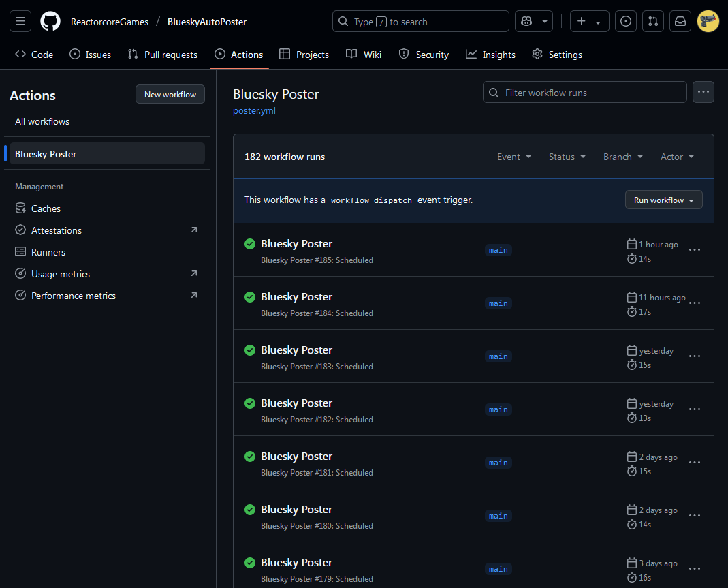The image size is (728, 588).
Task: Switch to the Code tab
Action: click(x=34, y=55)
